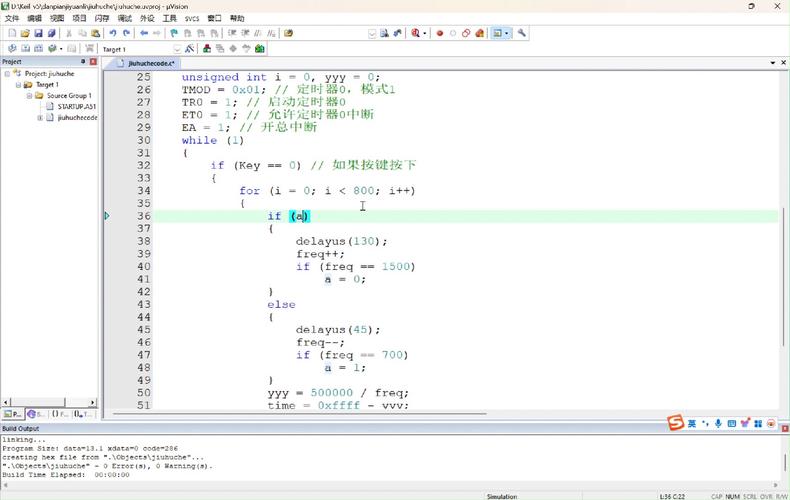The image size is (790, 500).
Task: Save the current file with the floppy icon
Action: [38, 33]
